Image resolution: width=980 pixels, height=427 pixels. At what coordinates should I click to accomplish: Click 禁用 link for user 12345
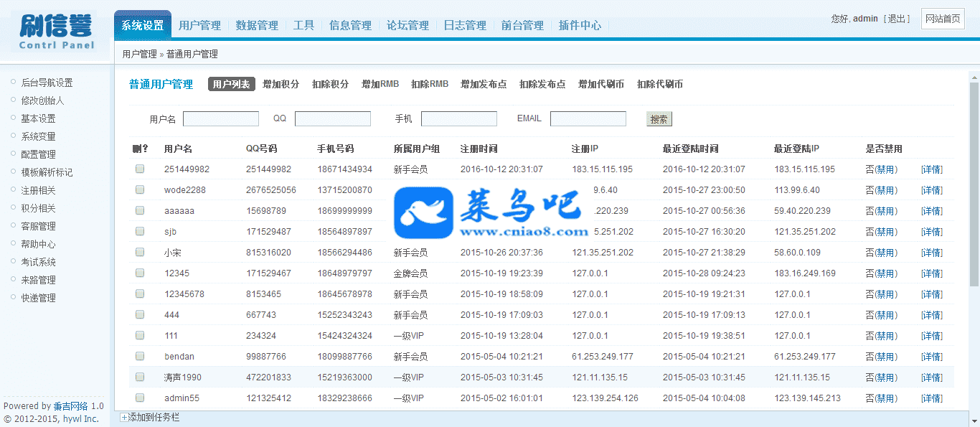[886, 273]
